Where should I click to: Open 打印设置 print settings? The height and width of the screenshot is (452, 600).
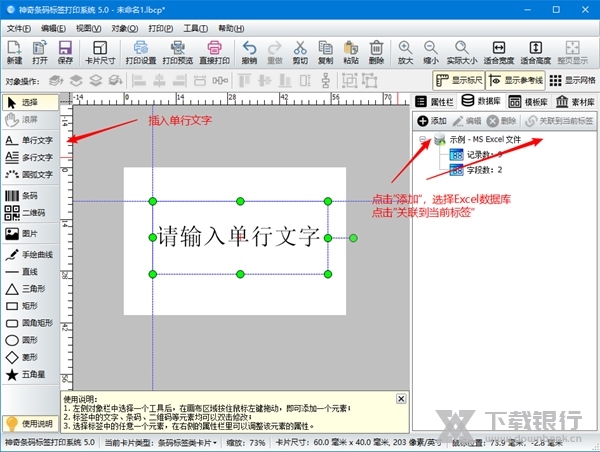pos(141,52)
